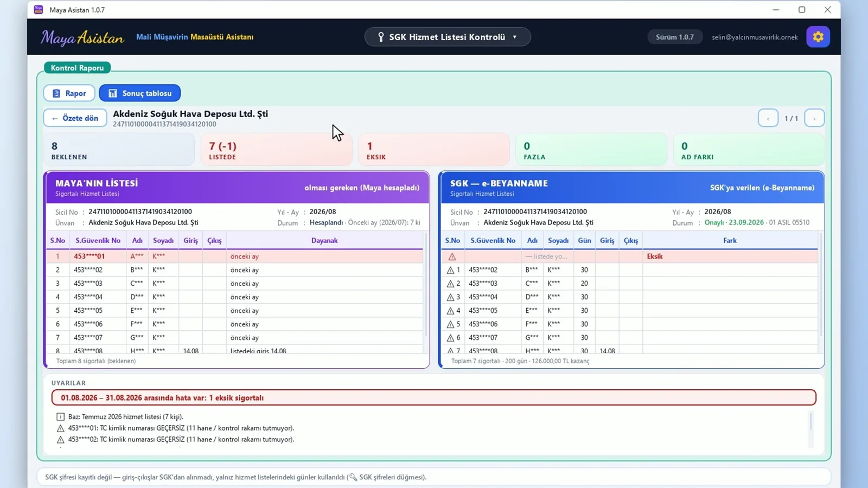868x488 pixels.
Task: Open SGK Hizmet Listesi Kontrolü dropdown
Action: [x=448, y=37]
